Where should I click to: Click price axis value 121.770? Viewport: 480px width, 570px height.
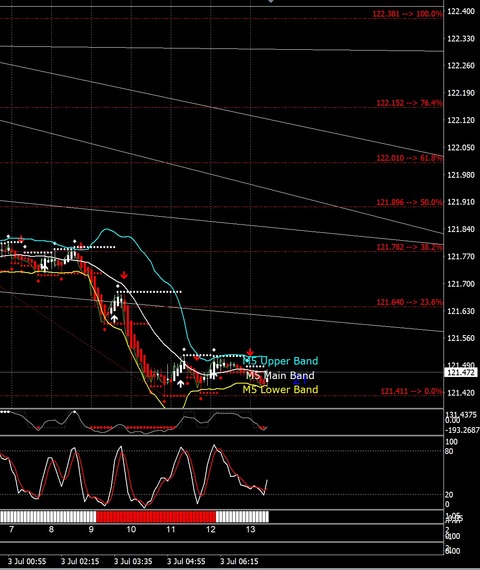[x=461, y=257]
